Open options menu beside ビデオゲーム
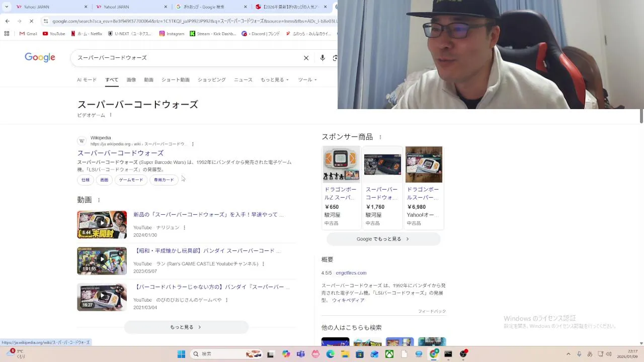644x362 pixels. coord(111,115)
